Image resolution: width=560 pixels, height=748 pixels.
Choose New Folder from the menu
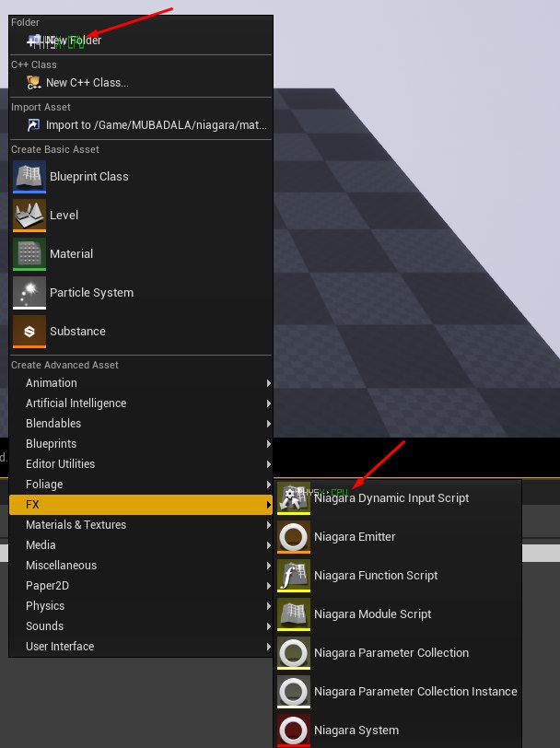tap(141, 41)
